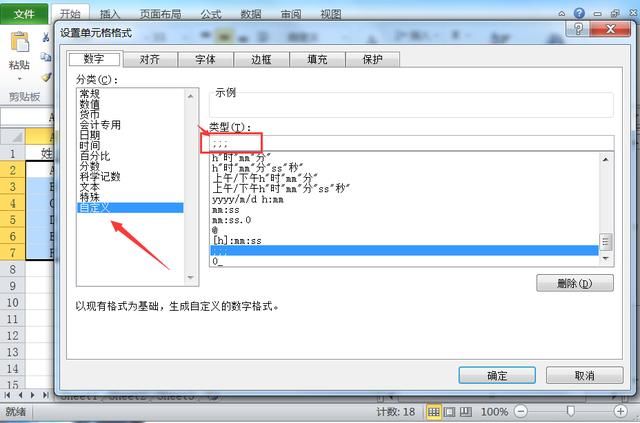Screen dimensions: 640x423
Task: Click the zoom out minus button
Action: click(x=520, y=411)
